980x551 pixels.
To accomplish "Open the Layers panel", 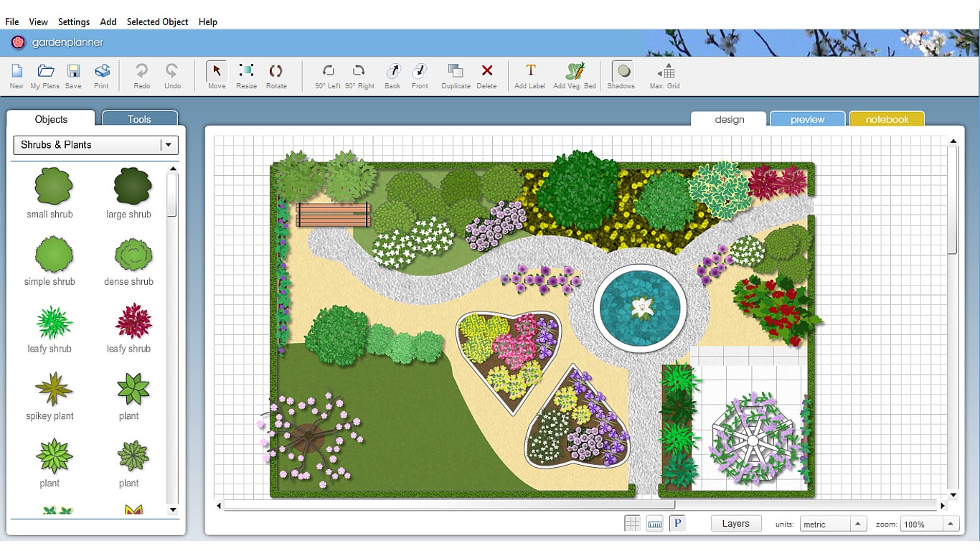I will tap(736, 523).
